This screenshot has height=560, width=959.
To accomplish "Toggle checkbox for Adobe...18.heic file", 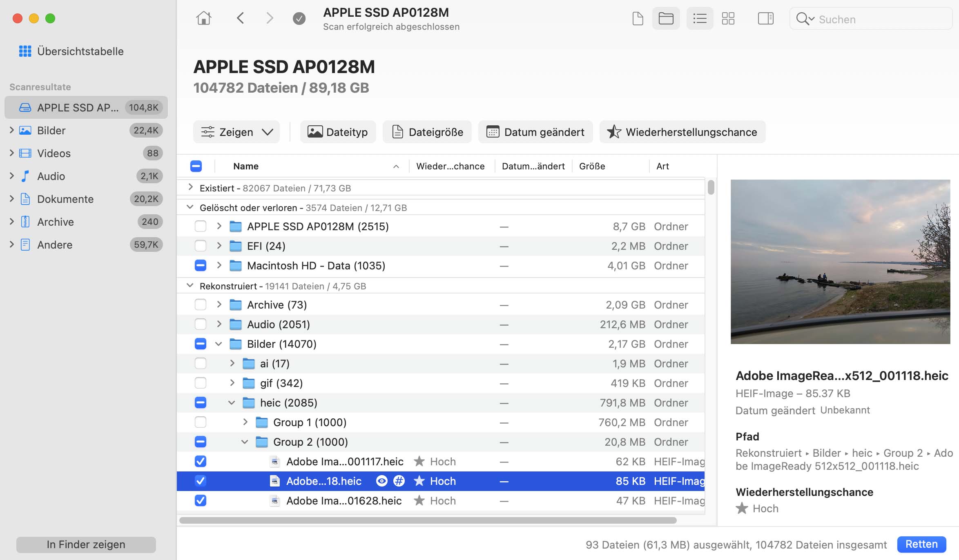I will 200,481.
